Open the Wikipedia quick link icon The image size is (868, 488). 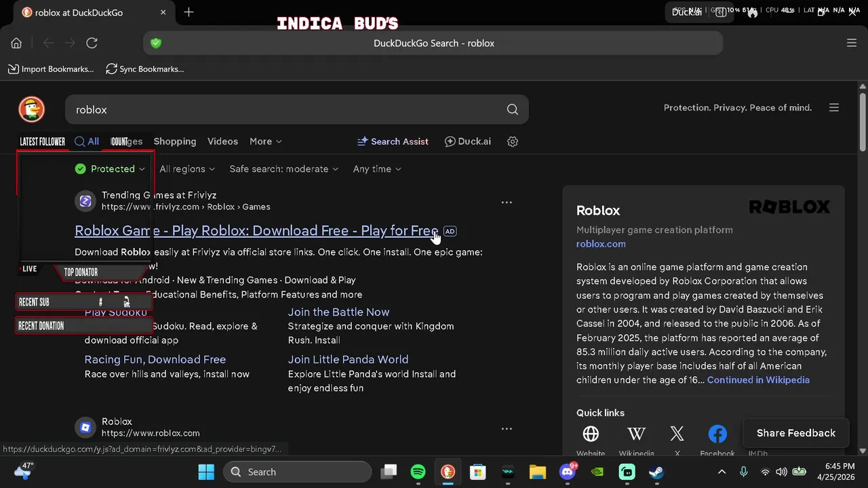coord(636,434)
